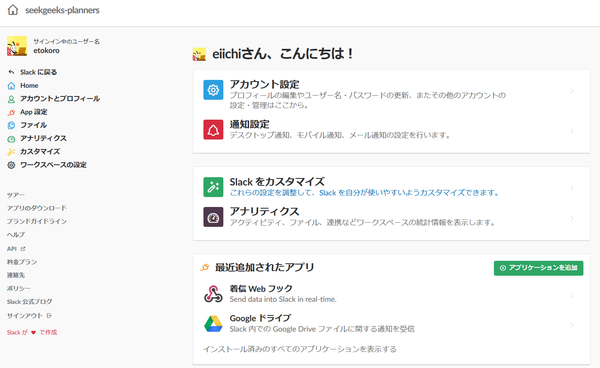Click the 着信 Web フック webhook icon
The height and width of the screenshot is (368, 600).
coord(213,294)
